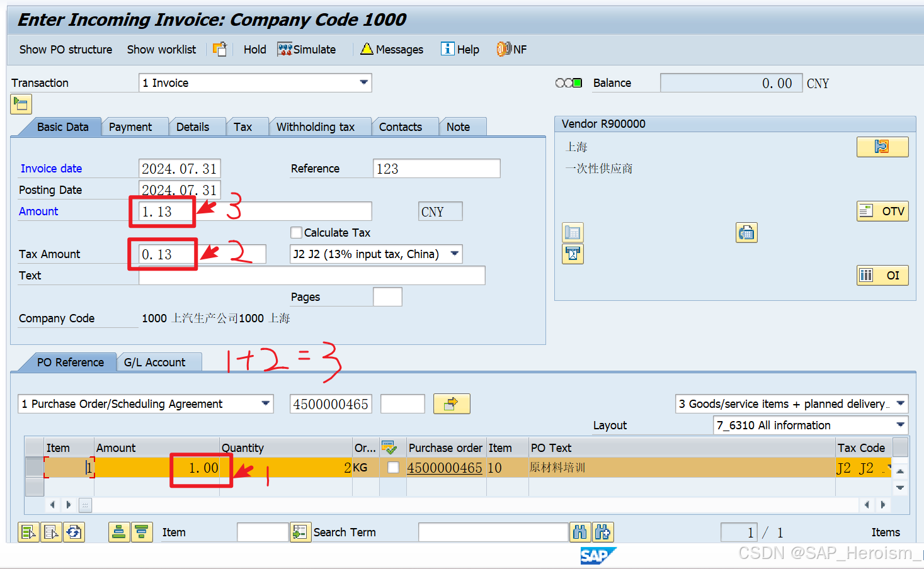Click booking OK icon in table header
Image resolution: width=924 pixels, height=569 pixels.
pos(389,448)
